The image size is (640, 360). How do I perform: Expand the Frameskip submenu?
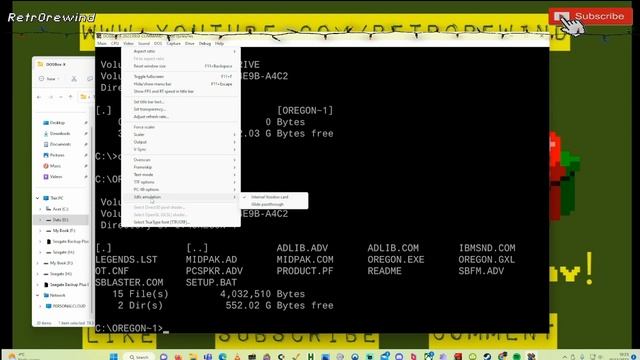pos(181,167)
